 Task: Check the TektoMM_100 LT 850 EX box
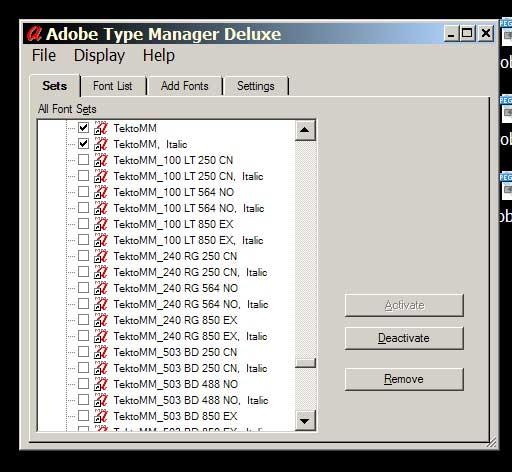[83, 223]
